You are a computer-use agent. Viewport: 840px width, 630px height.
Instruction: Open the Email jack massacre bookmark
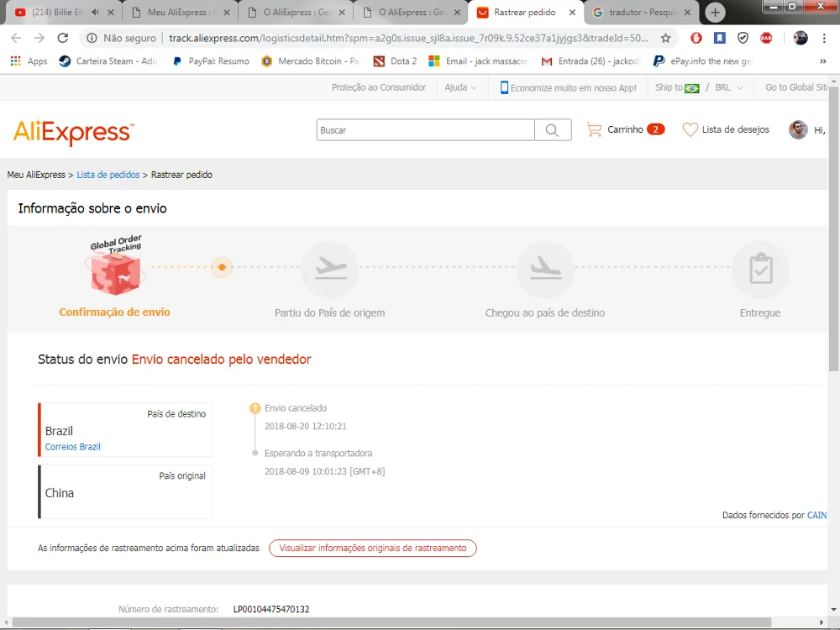479,61
